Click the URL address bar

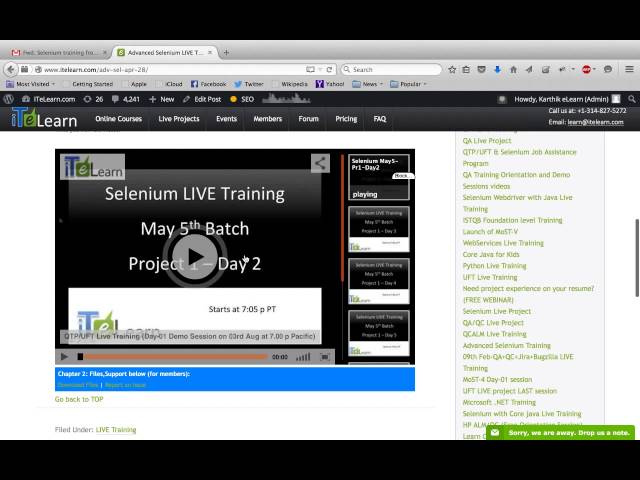click(x=171, y=69)
